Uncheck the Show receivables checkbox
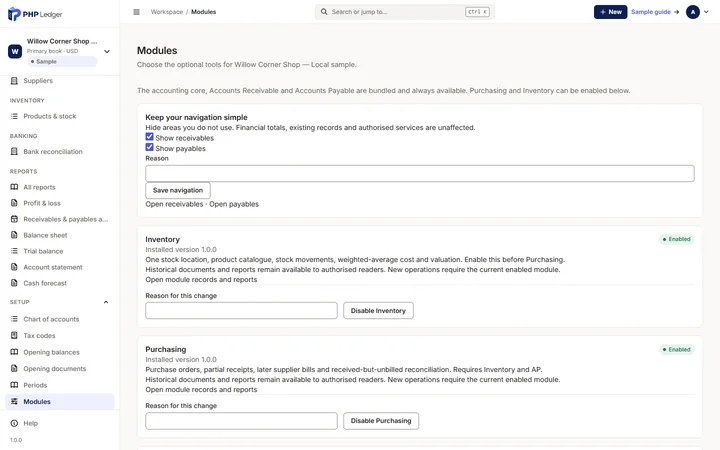 point(149,137)
